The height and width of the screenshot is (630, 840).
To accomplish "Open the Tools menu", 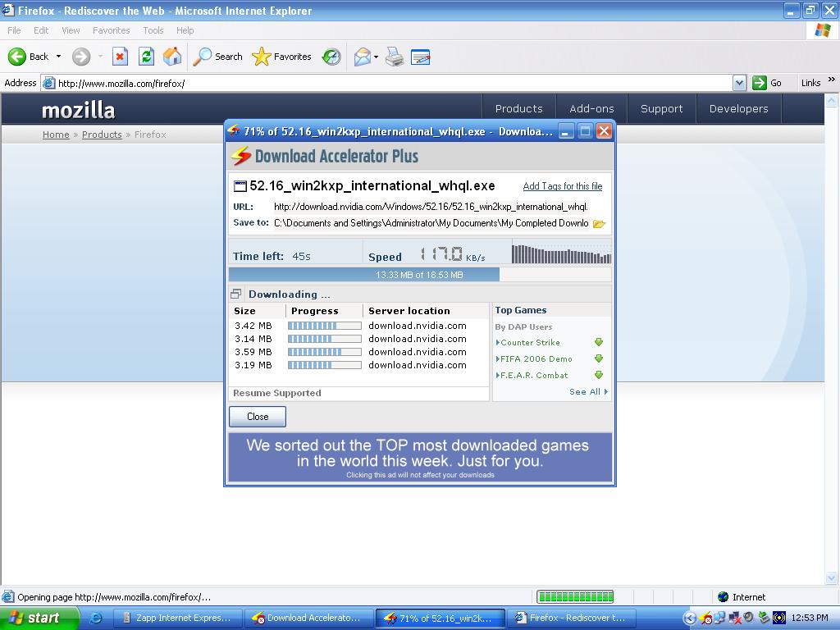I will 153,30.
